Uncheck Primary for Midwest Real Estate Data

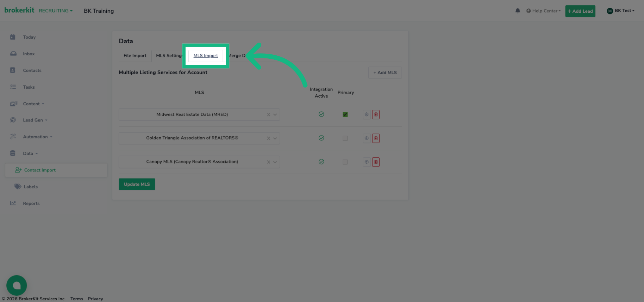point(345,114)
